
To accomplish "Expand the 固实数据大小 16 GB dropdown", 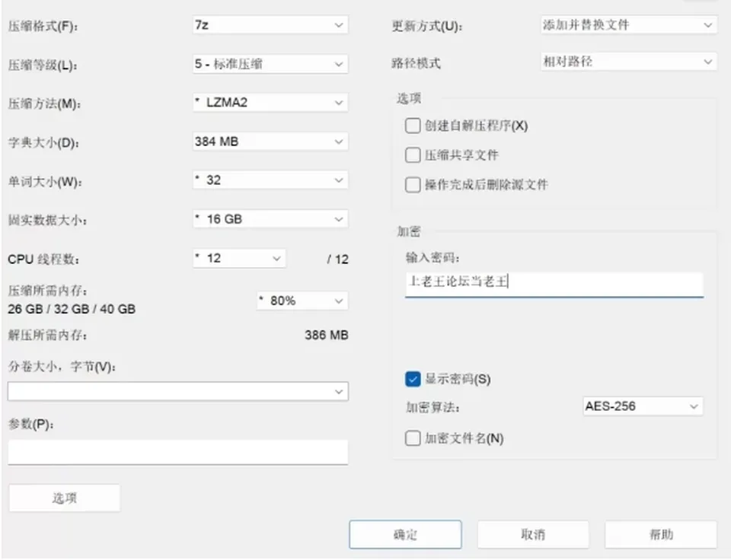I will (270, 219).
